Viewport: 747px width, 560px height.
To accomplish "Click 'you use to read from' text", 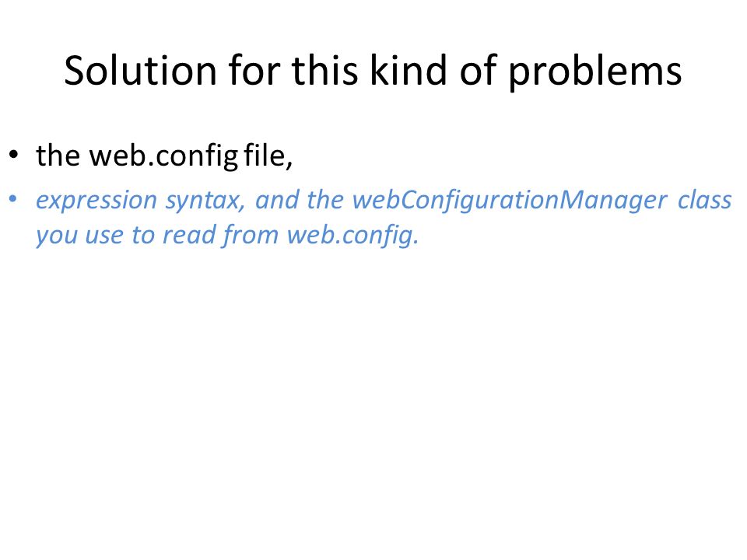I will 157,236.
